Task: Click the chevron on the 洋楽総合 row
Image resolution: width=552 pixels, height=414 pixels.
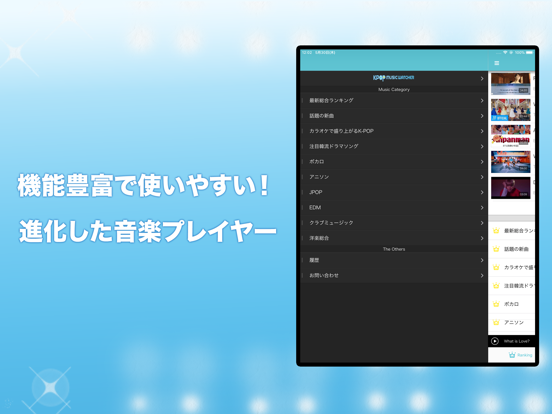Action: tap(482, 238)
